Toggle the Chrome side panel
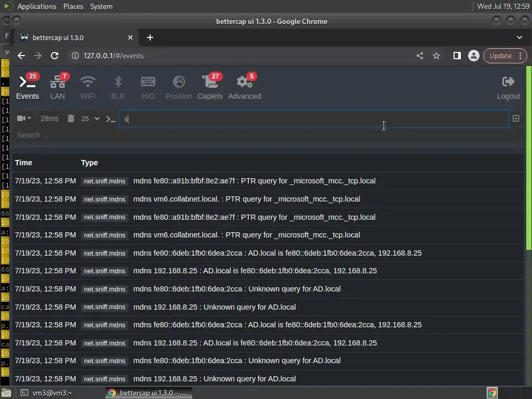Screen dimensions: 532x399 pyautogui.click(x=457, y=56)
